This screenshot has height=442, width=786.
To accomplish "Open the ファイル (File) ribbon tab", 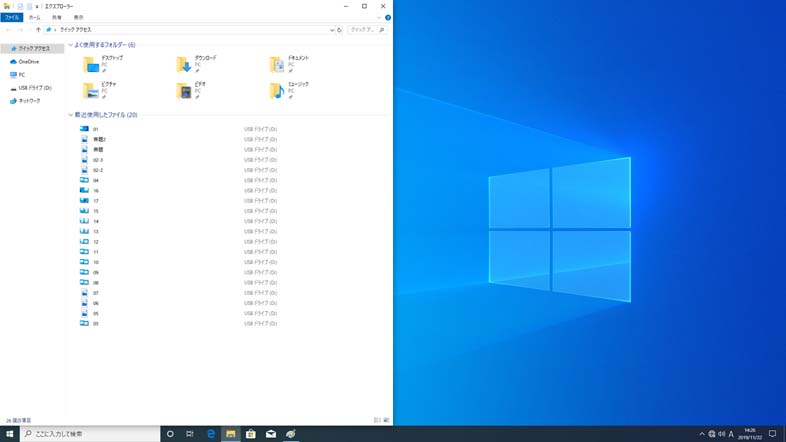I will (12, 18).
